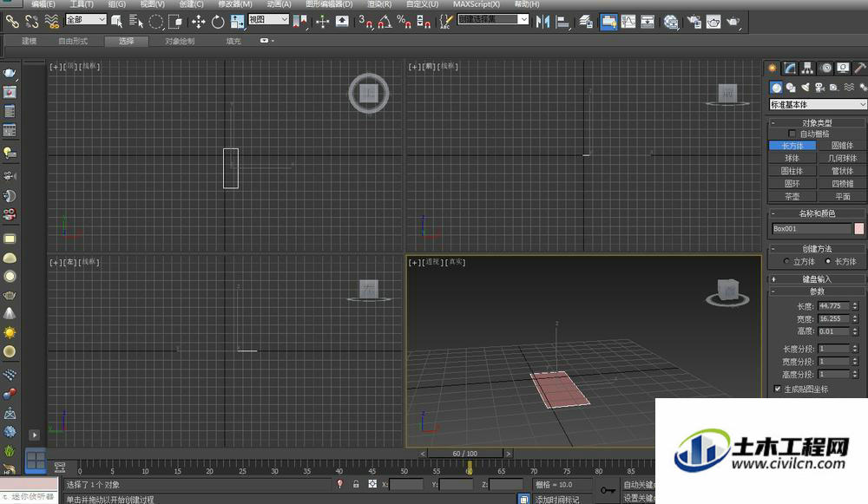Open the Select by Name tool
This screenshot has width=868, height=504.
click(x=136, y=22)
